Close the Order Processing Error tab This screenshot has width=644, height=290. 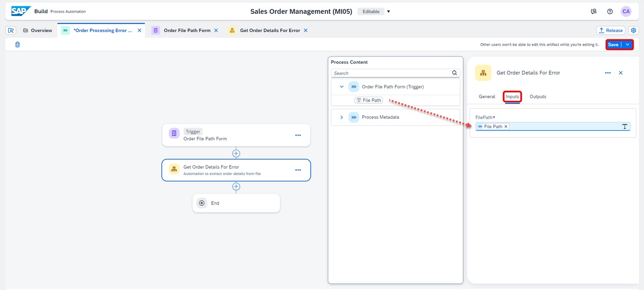pos(139,30)
